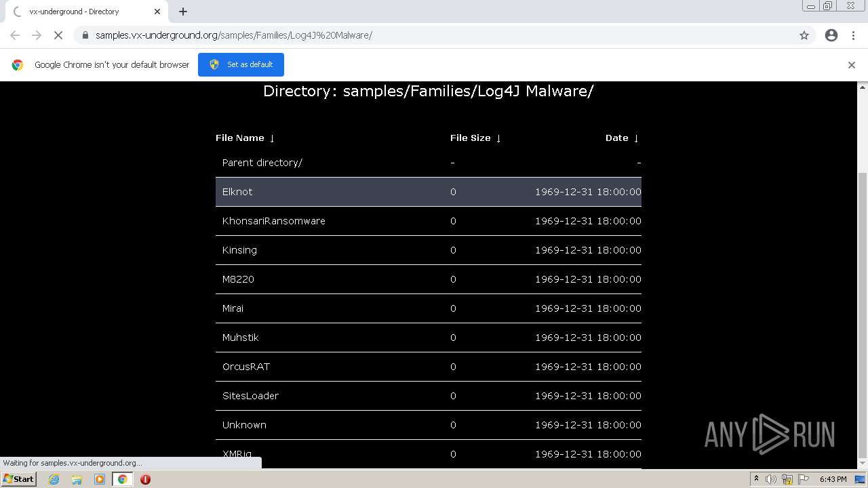This screenshot has width=868, height=488.
Task: Open Action Center flag icon
Action: coord(802,479)
